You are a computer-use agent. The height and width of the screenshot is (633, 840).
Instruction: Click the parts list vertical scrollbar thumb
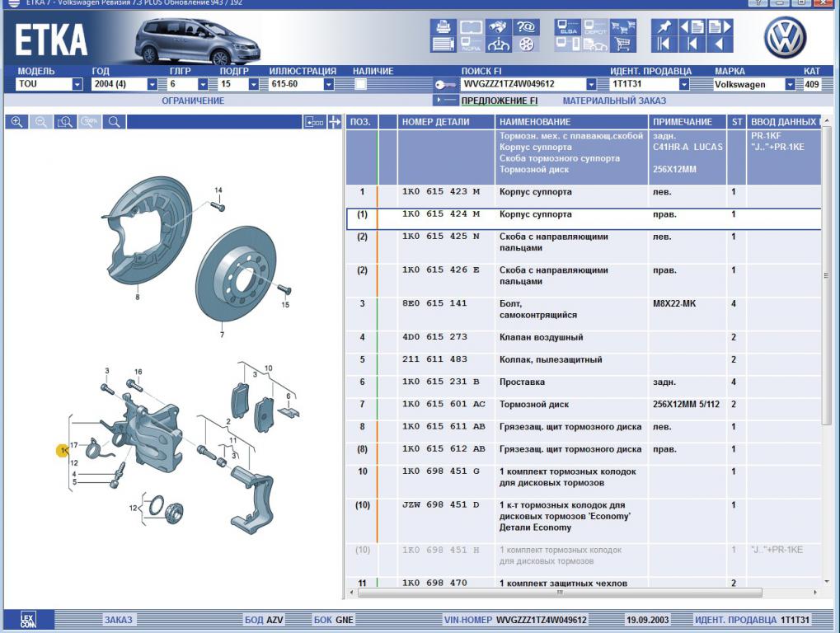826,276
